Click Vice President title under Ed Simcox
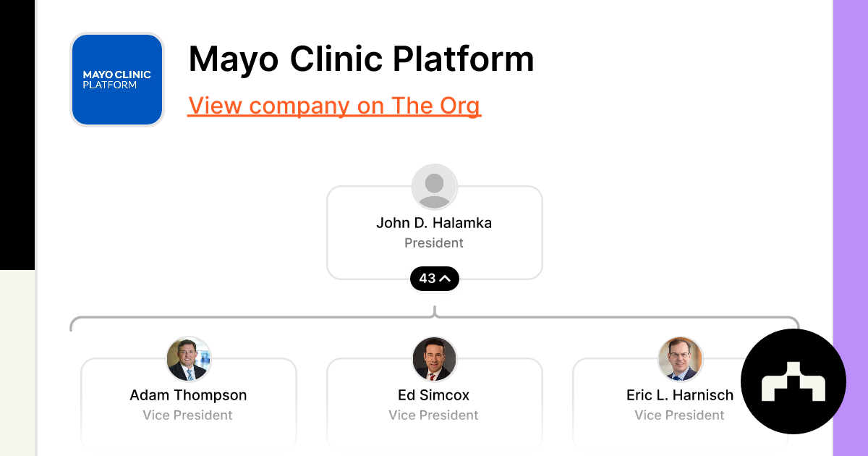The image size is (868, 456). (434, 415)
